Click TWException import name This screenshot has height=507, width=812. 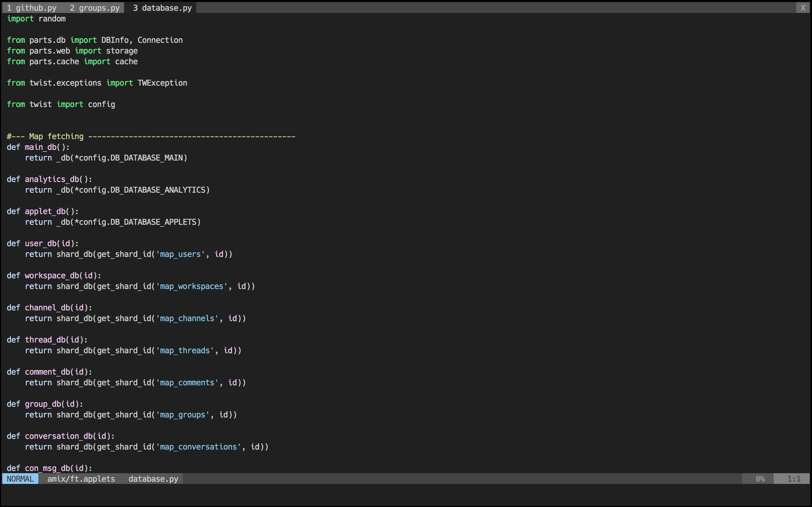(162, 83)
